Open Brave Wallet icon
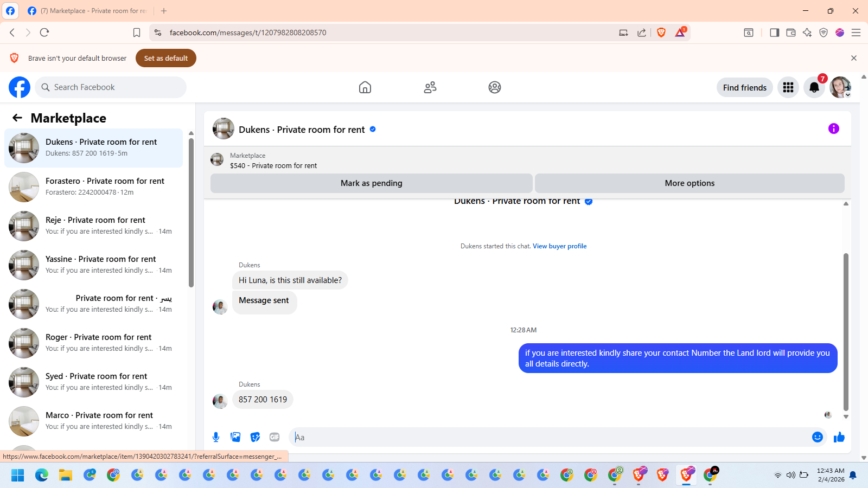The width and height of the screenshot is (868, 488). pos(791,33)
